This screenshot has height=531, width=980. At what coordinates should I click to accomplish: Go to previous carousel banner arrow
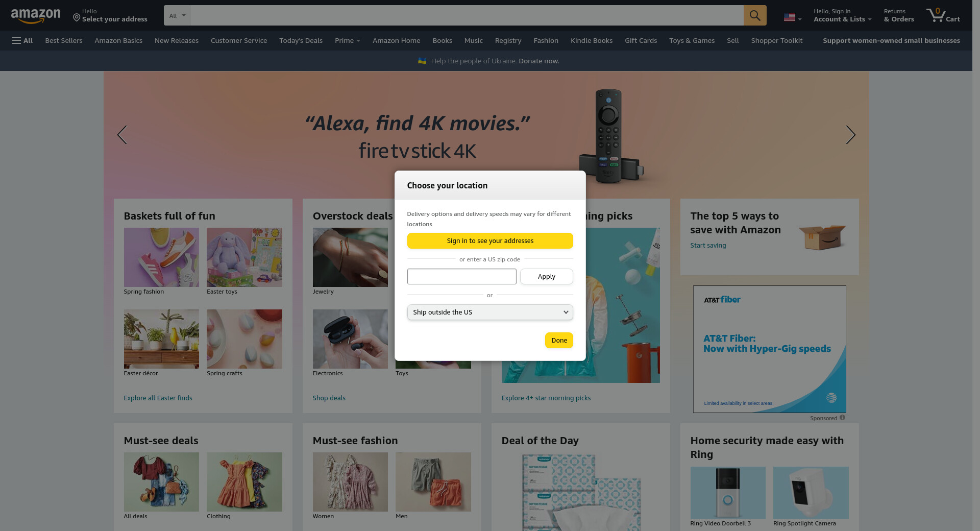122,135
